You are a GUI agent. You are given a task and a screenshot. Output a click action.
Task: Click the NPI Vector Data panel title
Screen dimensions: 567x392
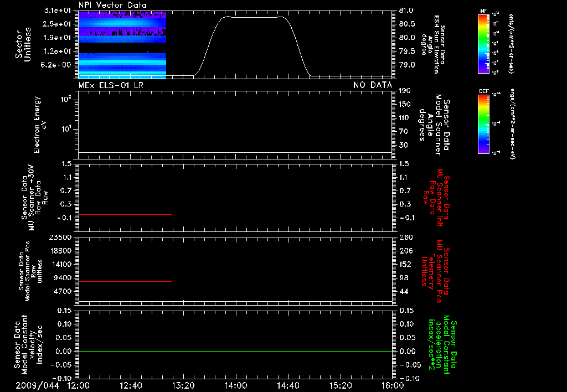[112, 5]
